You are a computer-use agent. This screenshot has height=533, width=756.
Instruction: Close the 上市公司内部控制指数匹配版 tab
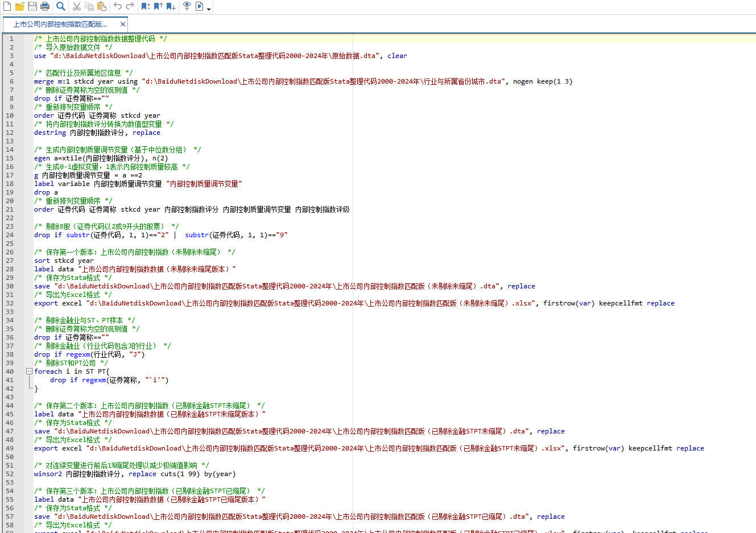coord(122,24)
